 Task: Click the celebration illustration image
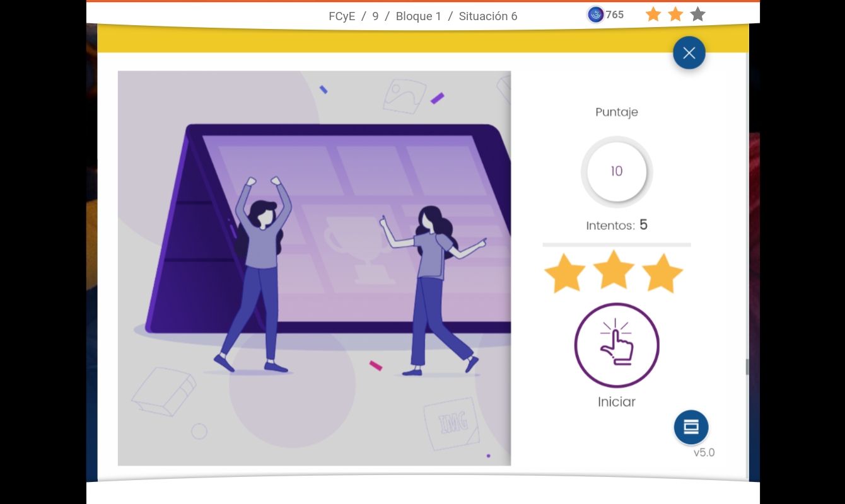click(314, 268)
